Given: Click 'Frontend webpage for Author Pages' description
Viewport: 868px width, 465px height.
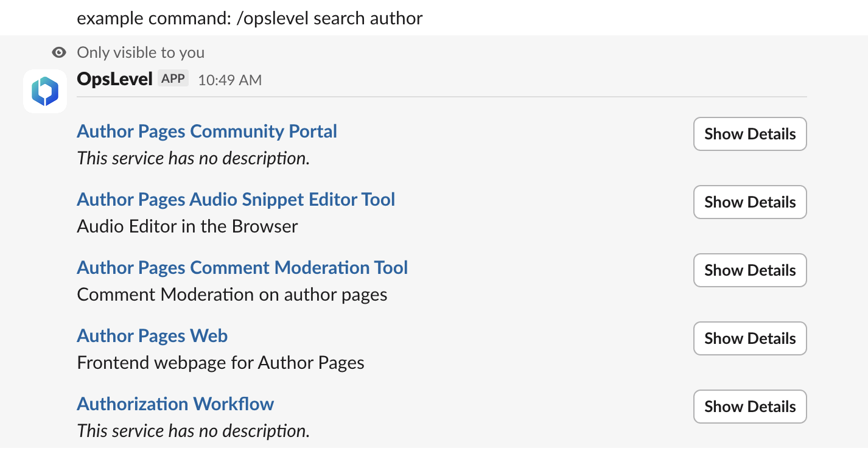Looking at the screenshot, I should pos(220,363).
